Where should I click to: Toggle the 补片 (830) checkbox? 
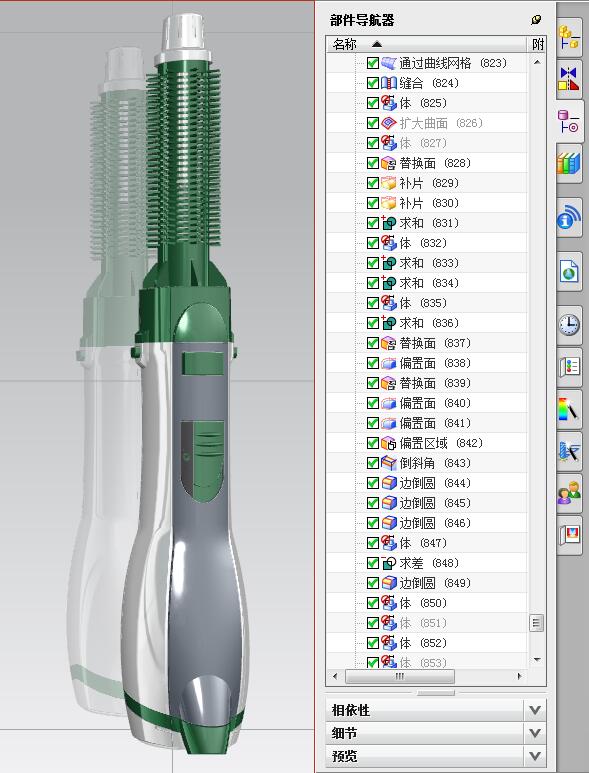[373, 203]
